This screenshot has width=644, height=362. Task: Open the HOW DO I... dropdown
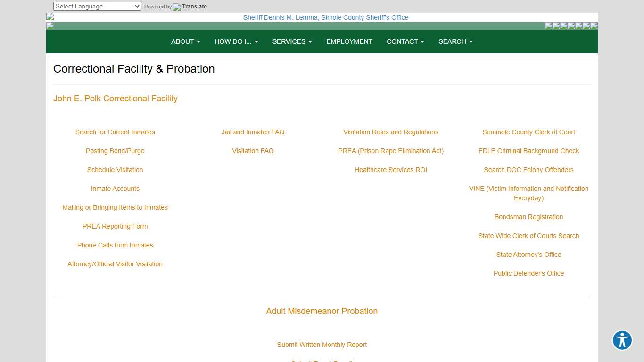236,41
